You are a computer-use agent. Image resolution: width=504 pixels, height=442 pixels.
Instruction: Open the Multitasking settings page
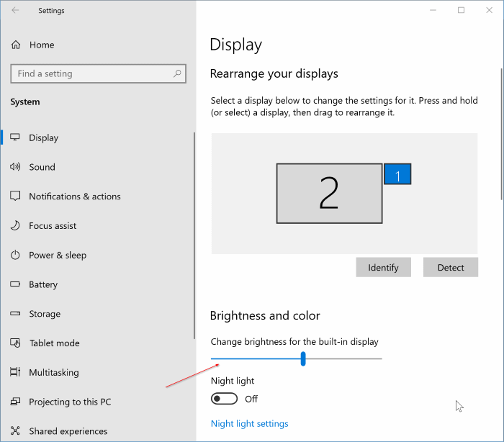[x=53, y=373]
